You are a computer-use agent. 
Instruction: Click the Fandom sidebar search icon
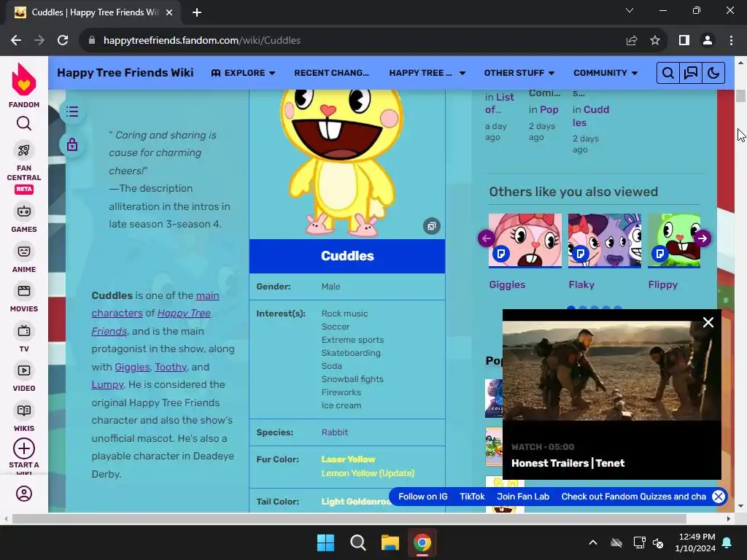[x=24, y=124]
